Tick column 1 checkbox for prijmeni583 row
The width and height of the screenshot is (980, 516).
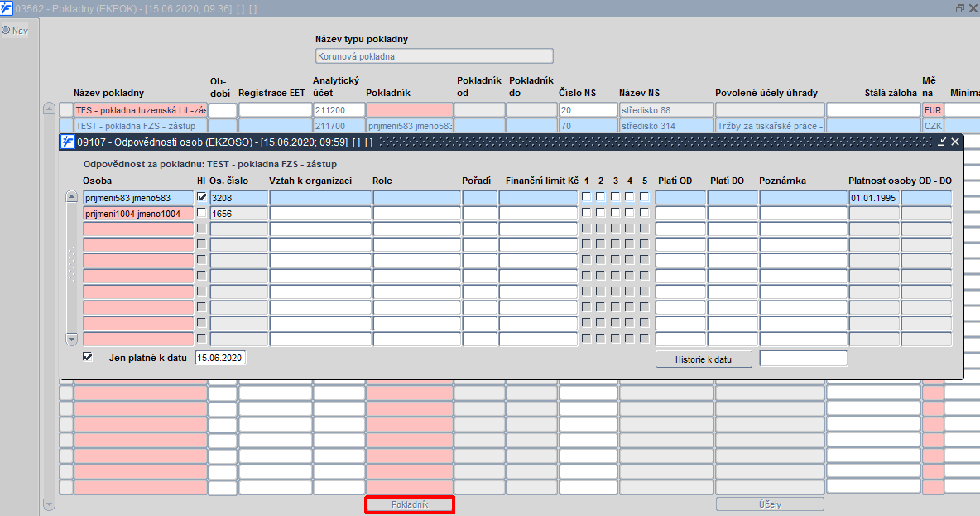click(x=586, y=197)
